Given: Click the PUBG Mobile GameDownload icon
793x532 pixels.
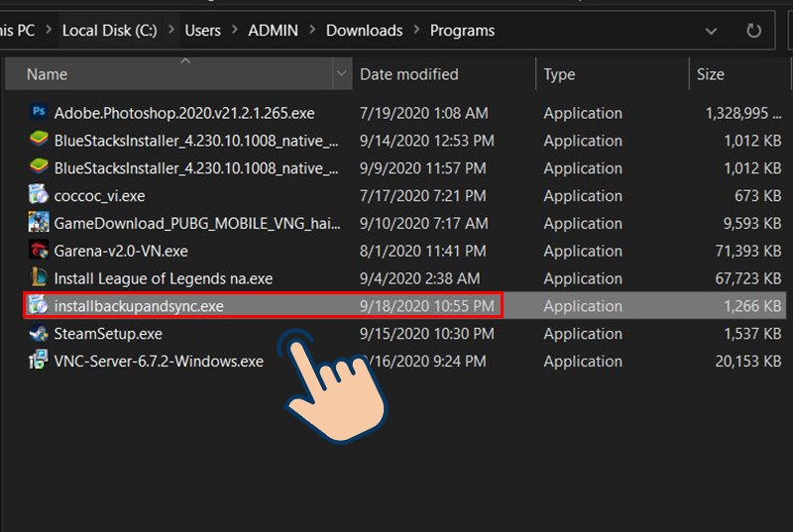Looking at the screenshot, I should [39, 222].
